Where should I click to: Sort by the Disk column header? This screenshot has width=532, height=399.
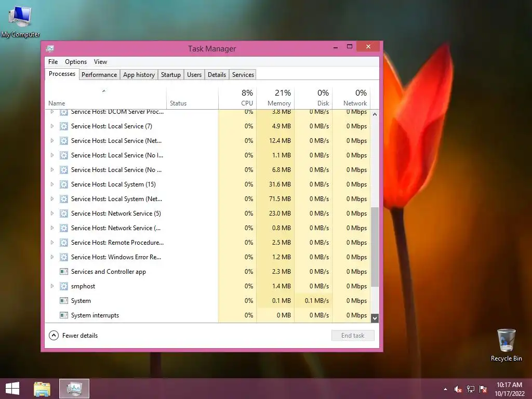tap(313, 98)
